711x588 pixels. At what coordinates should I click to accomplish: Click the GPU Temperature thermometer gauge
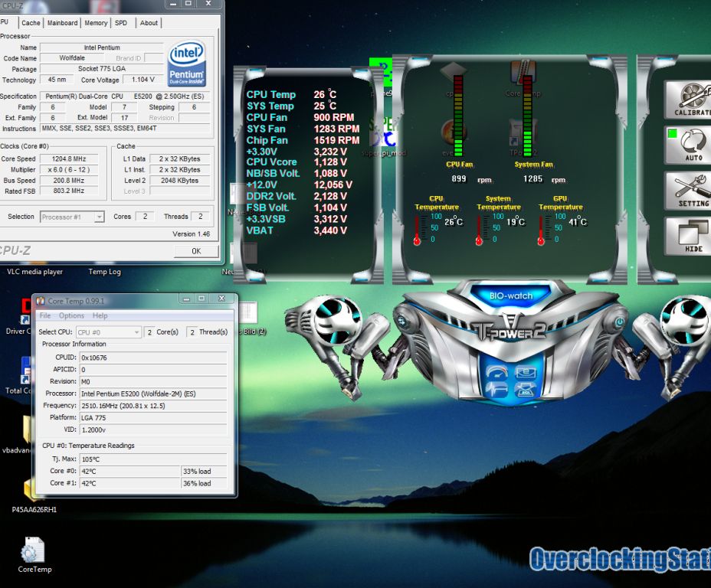[x=541, y=230]
